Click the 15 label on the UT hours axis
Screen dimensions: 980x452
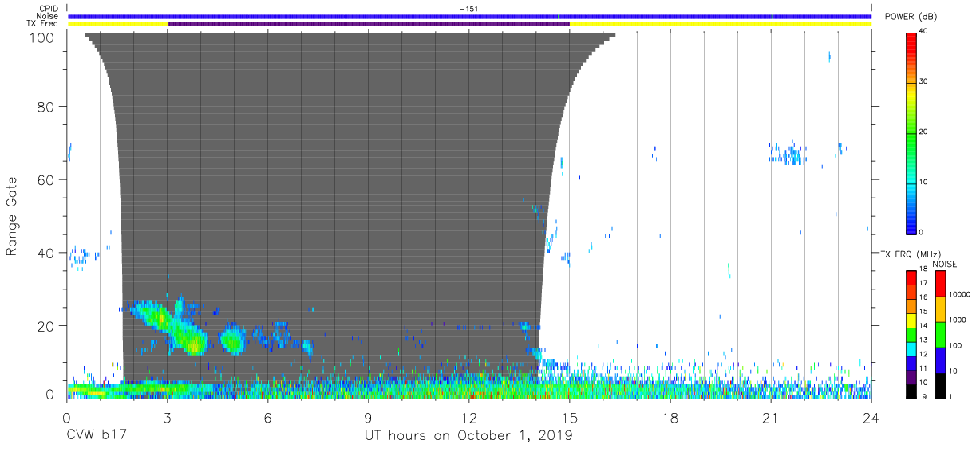pyautogui.click(x=570, y=417)
